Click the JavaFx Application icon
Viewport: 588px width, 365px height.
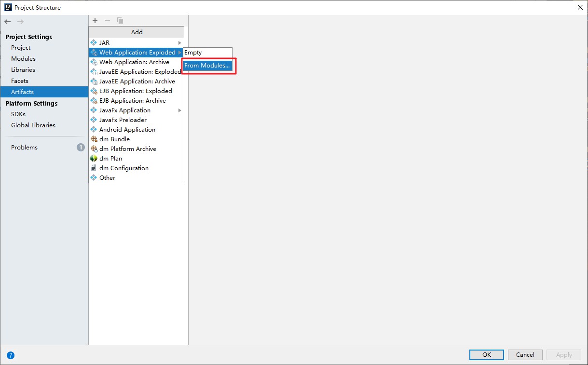94,110
